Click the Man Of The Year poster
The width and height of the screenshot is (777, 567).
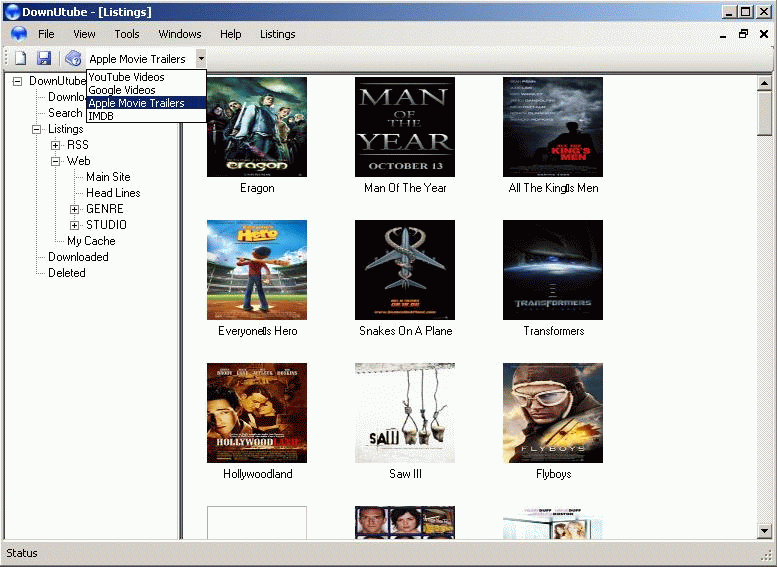click(x=405, y=127)
